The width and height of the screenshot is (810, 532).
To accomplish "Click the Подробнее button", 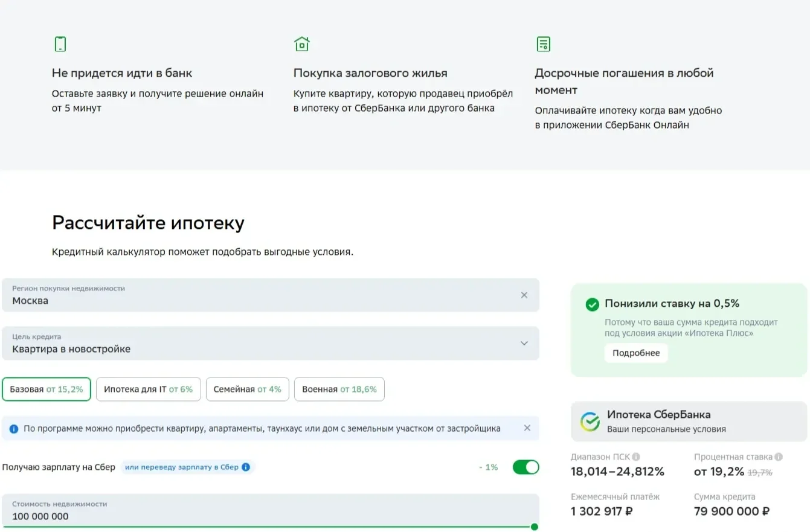I will coord(636,353).
